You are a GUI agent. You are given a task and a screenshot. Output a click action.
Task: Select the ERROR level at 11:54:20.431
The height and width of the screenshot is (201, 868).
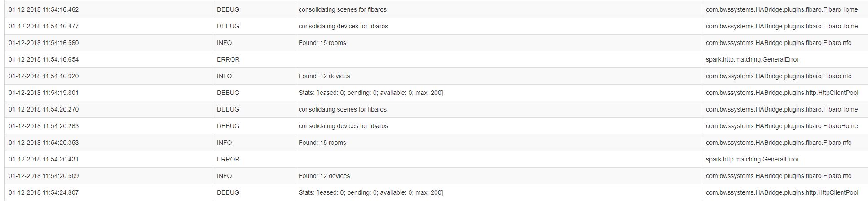click(228, 159)
